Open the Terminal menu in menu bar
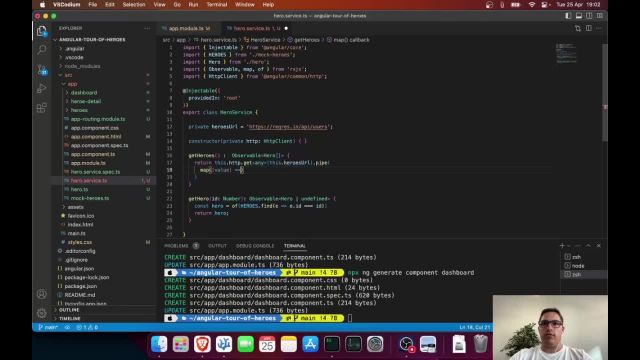Screen dimensions: 640x360 217,4
